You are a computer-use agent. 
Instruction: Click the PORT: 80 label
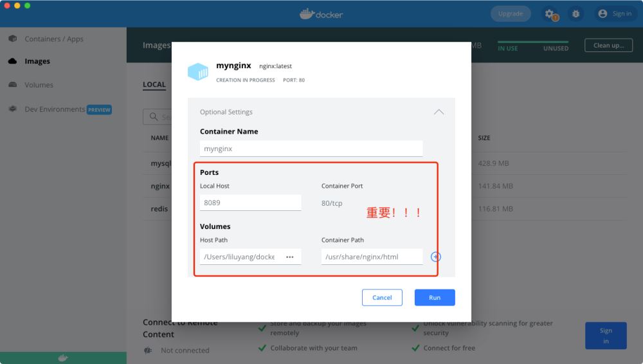click(294, 80)
